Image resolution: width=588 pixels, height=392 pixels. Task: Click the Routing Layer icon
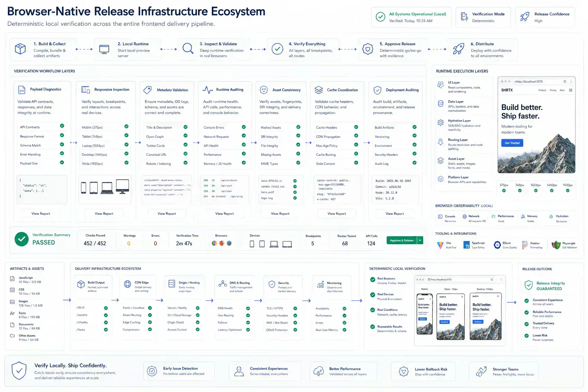441,142
